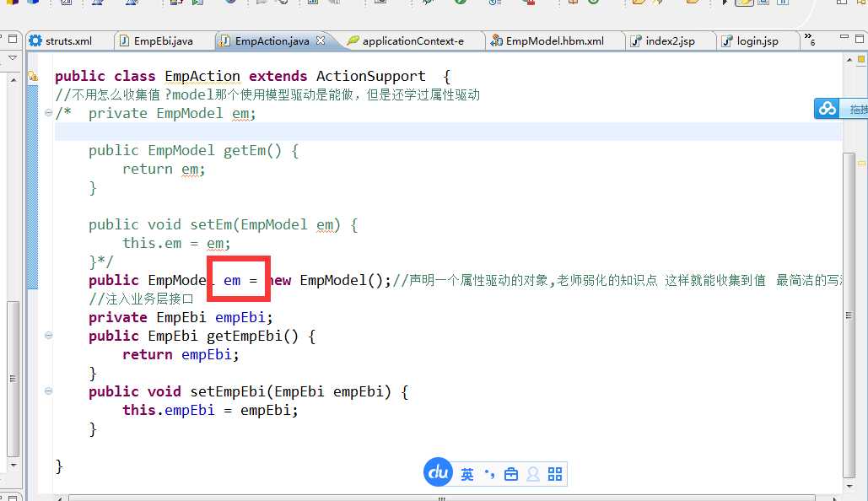The image size is (868, 501).
Task: Switch to the struts.xml editor tab
Action: pos(61,41)
